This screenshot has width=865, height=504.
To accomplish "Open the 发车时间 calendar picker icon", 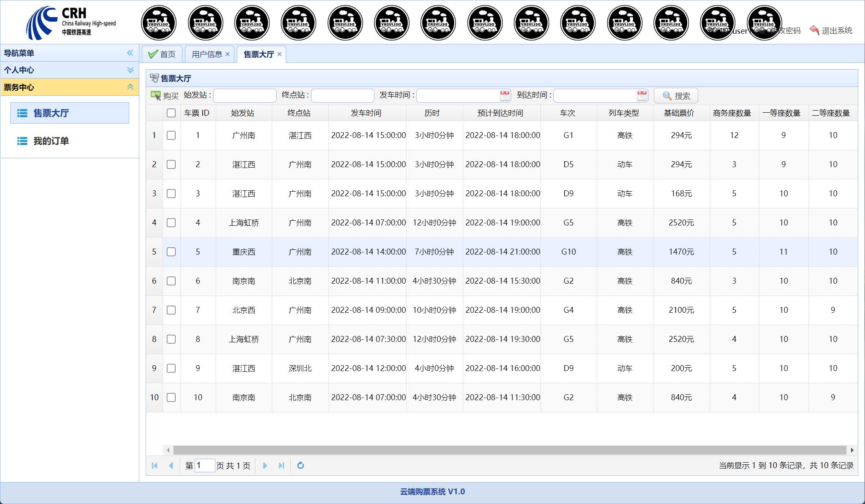I will 504,96.
